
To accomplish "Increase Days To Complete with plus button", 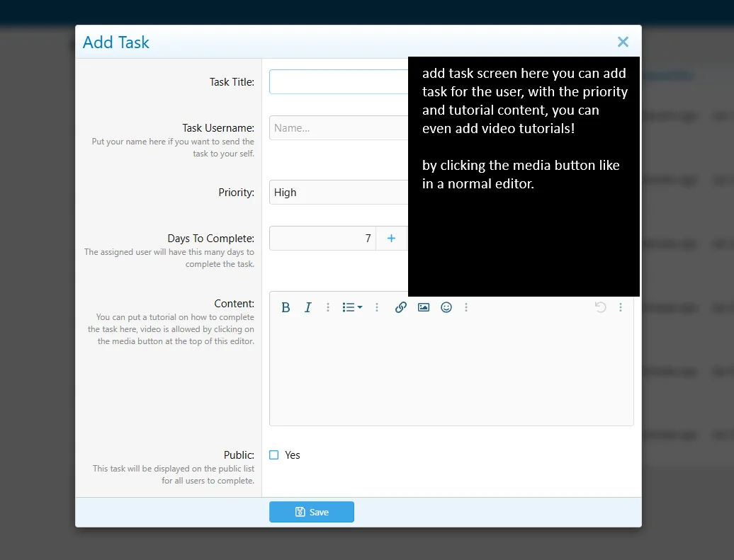I will tap(391, 239).
